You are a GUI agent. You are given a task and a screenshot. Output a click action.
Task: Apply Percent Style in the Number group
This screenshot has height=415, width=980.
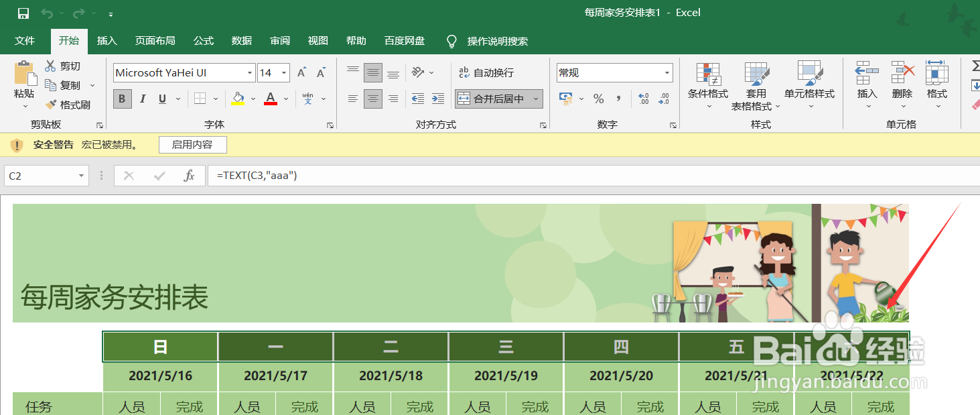click(598, 99)
